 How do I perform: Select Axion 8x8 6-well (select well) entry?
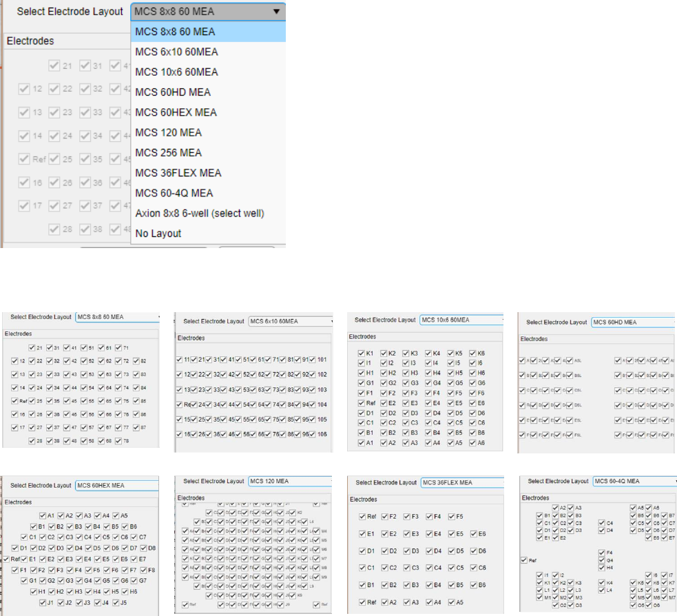tap(208, 214)
